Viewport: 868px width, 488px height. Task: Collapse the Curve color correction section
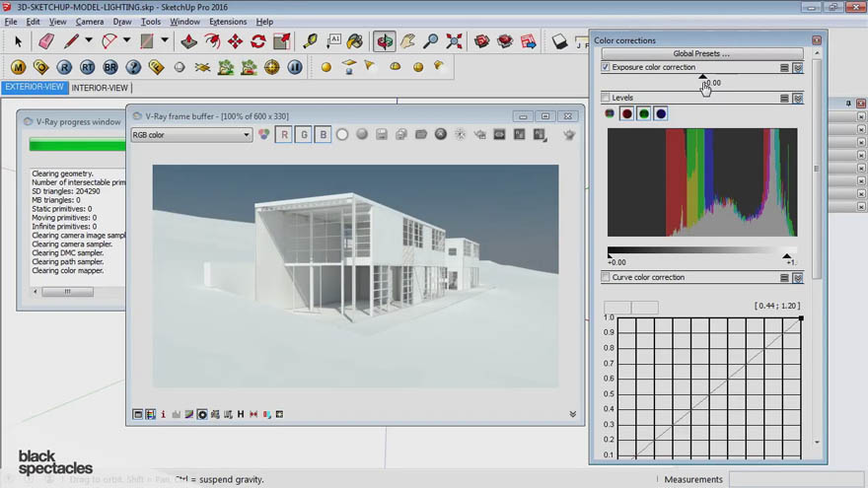point(798,278)
